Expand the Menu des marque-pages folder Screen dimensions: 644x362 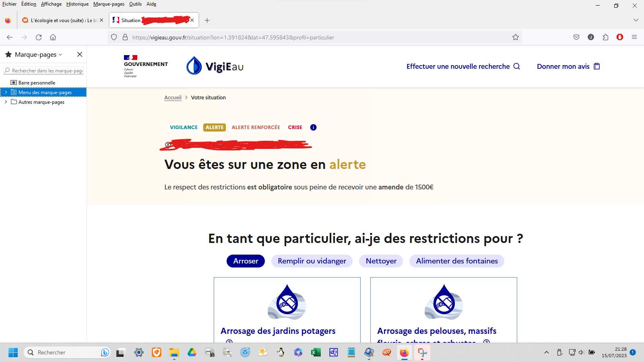(6, 93)
